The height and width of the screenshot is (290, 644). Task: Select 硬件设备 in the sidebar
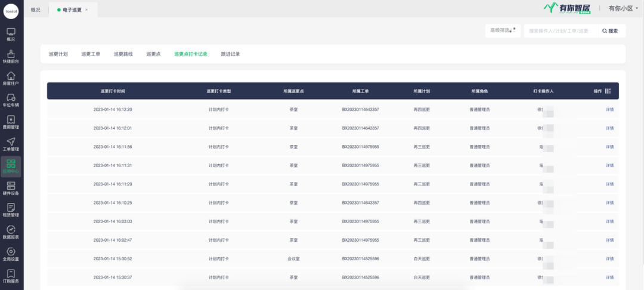(x=11, y=188)
